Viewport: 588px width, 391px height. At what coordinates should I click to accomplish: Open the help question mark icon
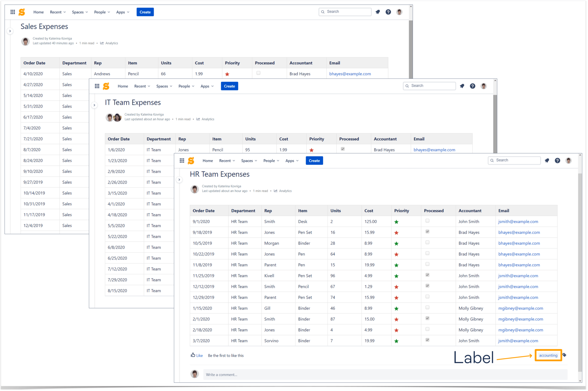pos(558,160)
